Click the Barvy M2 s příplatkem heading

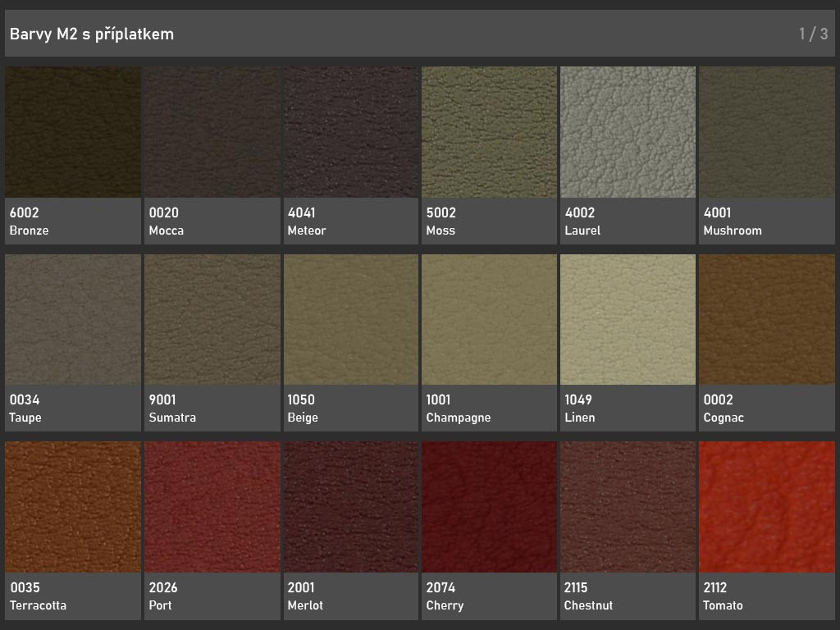92,34
